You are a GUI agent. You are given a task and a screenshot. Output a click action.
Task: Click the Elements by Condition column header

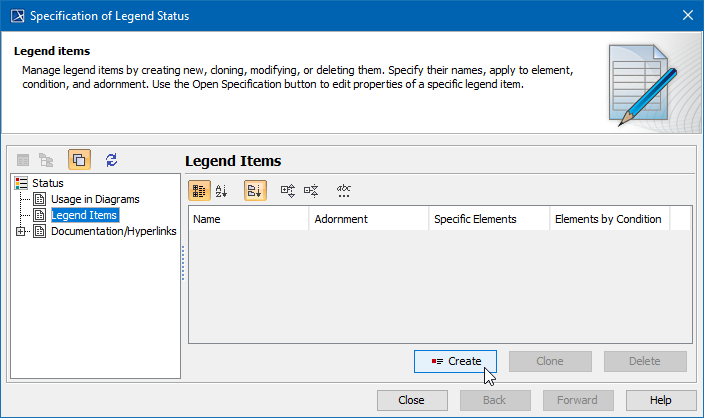pos(609,219)
